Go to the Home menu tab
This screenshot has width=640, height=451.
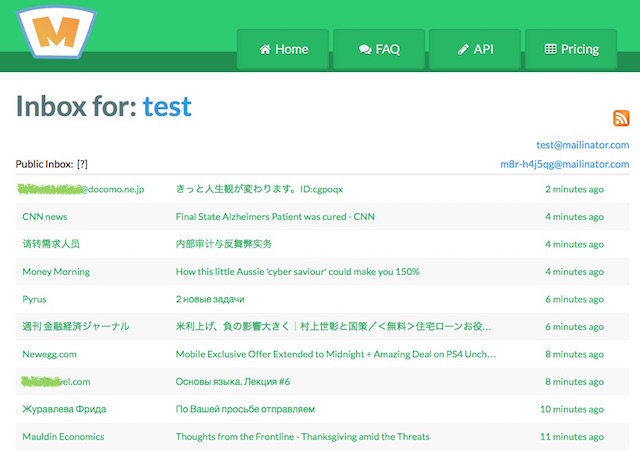click(x=283, y=49)
